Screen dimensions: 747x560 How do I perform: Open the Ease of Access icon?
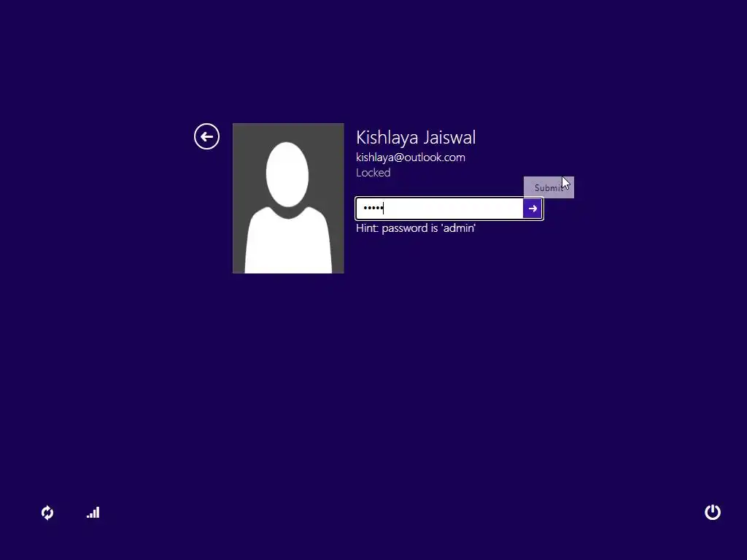[x=47, y=513]
